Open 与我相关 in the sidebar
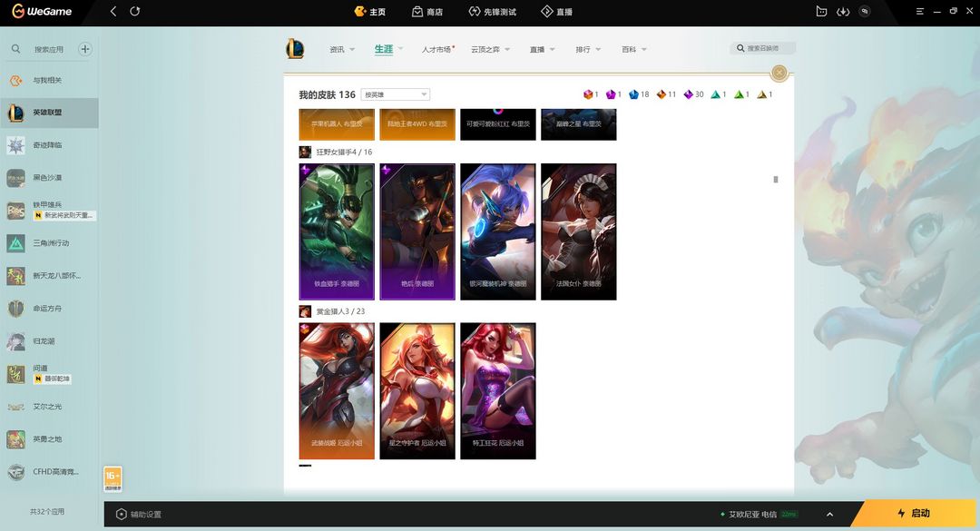 pos(49,80)
